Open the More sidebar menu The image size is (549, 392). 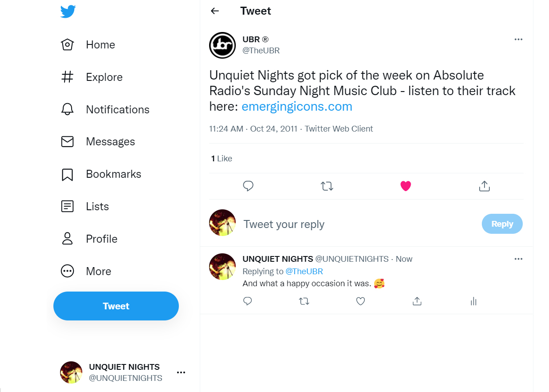[98, 271]
